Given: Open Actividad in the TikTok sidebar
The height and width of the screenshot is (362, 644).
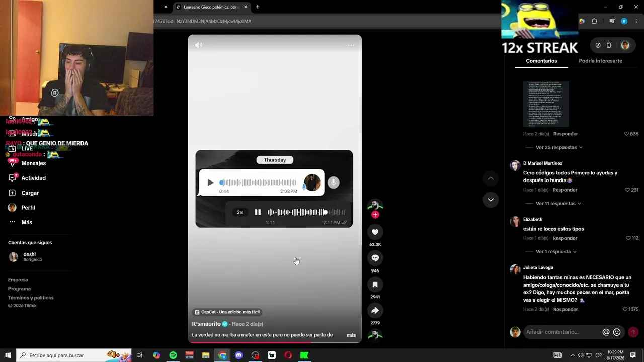Looking at the screenshot, I should (34, 178).
